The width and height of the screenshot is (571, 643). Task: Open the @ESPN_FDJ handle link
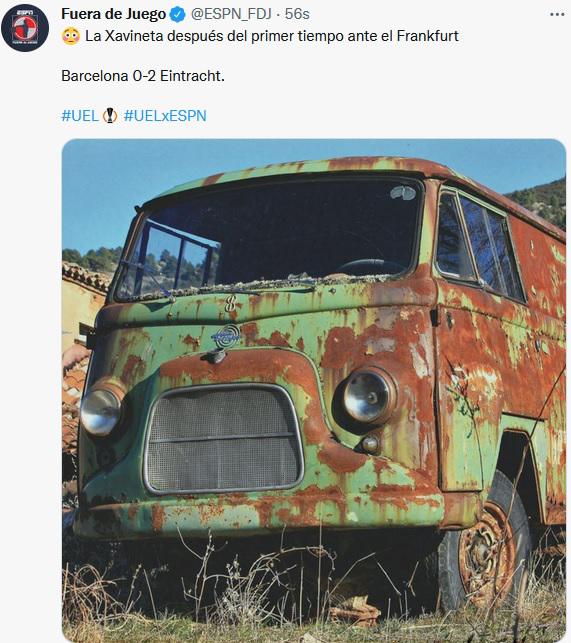click(x=231, y=14)
